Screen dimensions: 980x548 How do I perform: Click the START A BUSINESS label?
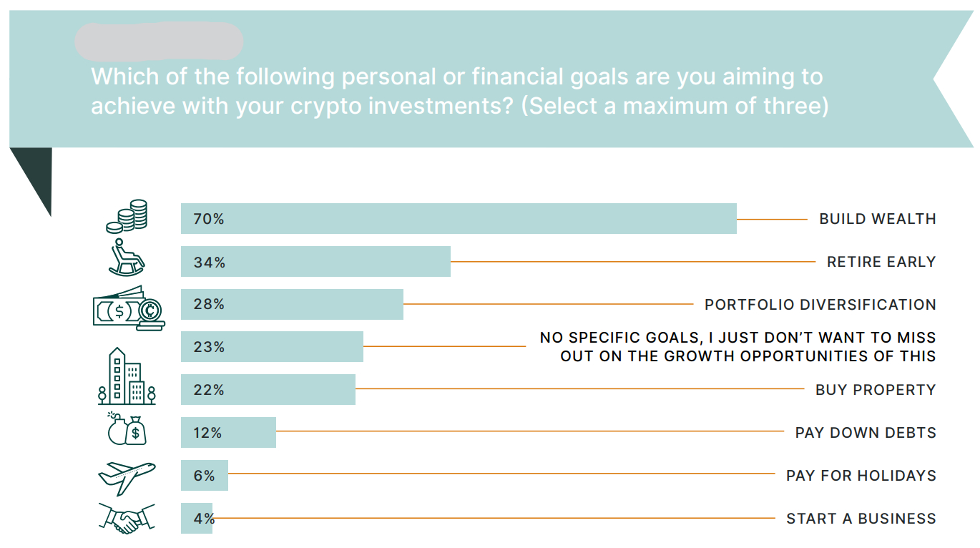pos(861,519)
